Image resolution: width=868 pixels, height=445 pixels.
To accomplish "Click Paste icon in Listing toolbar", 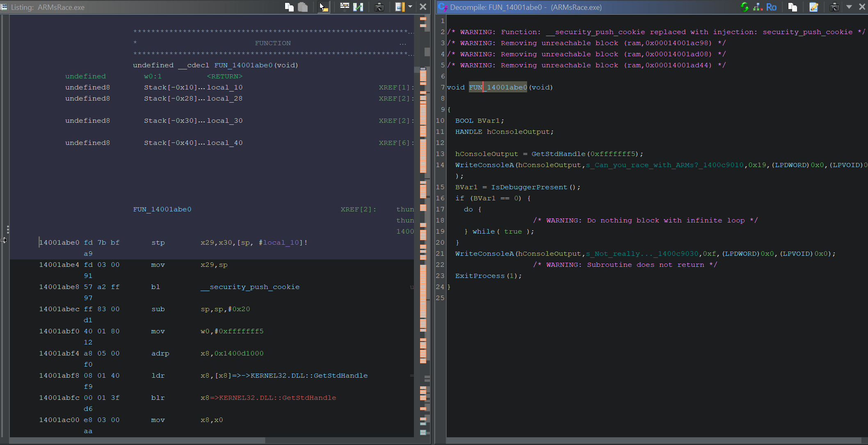I will click(x=303, y=7).
